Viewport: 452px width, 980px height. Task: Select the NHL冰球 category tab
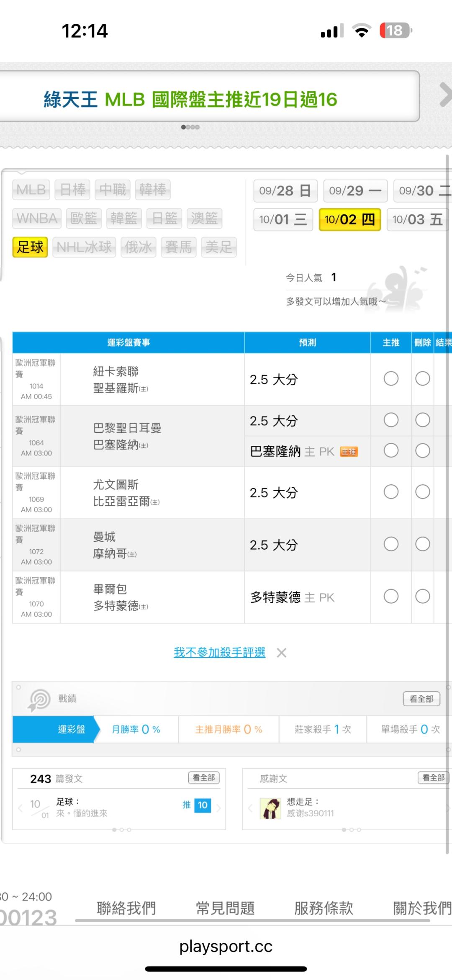[84, 247]
